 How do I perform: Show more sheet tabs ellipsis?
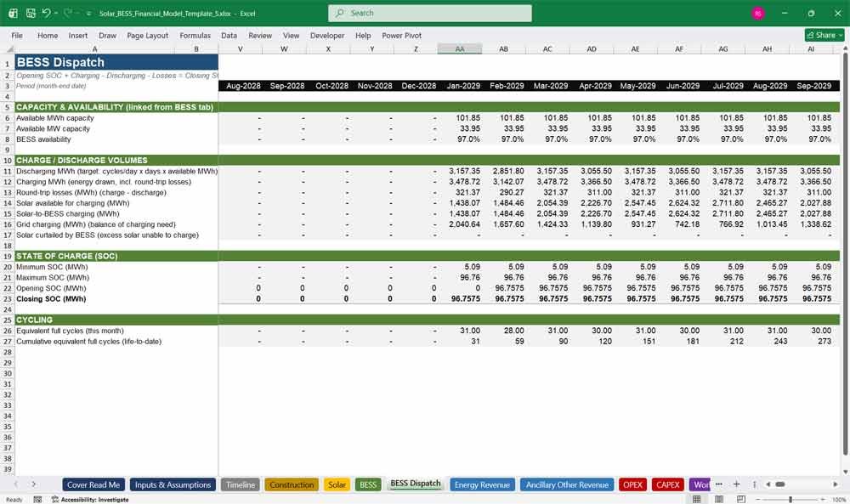click(x=719, y=484)
